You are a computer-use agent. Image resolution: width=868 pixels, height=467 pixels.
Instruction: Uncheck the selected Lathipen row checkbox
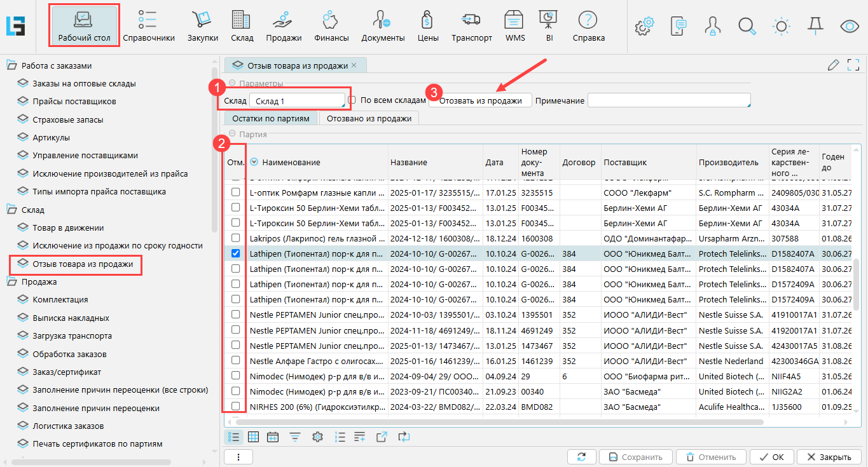pyautogui.click(x=235, y=253)
